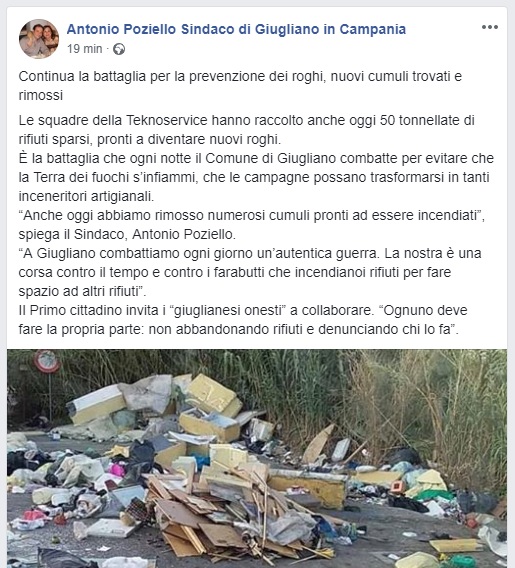
Task: Click the Antonio Poziello page name link
Action: (236, 29)
